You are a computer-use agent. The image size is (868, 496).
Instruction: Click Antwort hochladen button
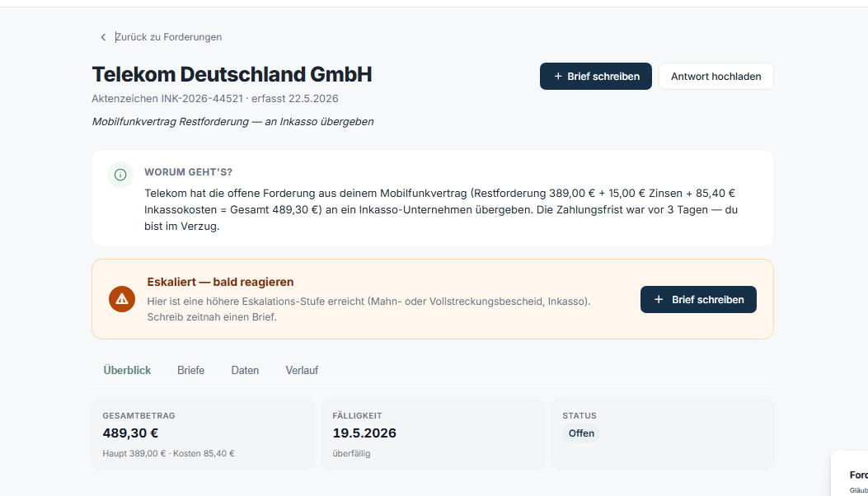[716, 77]
